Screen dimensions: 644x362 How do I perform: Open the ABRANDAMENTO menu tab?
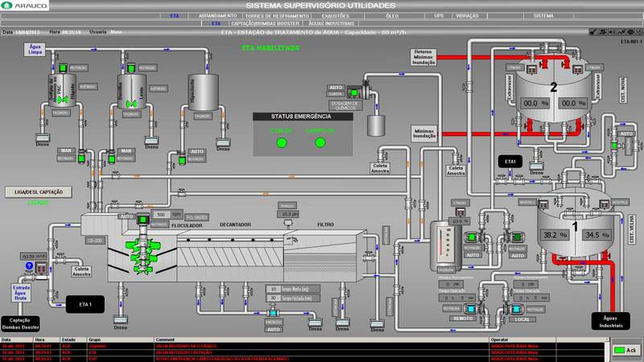point(217,16)
